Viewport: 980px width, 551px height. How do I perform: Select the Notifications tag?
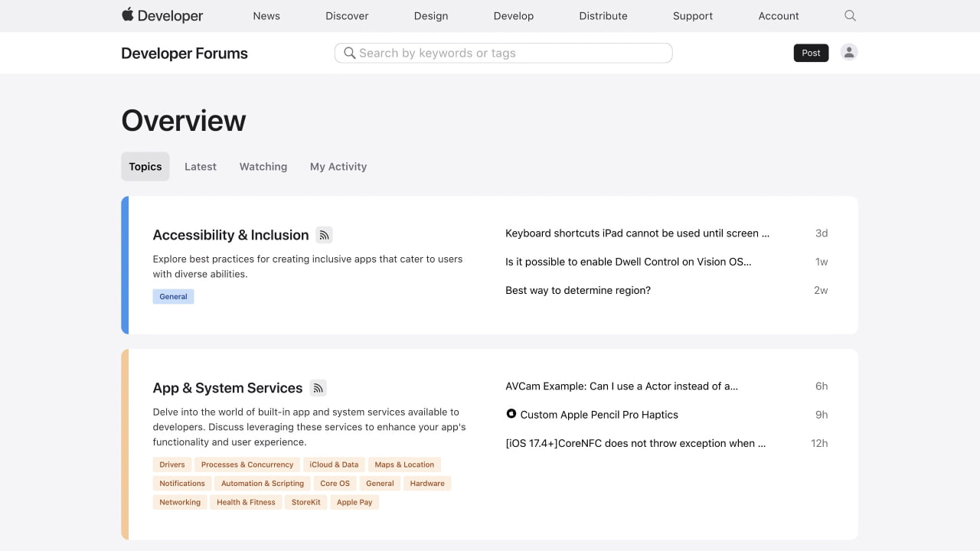tap(182, 484)
